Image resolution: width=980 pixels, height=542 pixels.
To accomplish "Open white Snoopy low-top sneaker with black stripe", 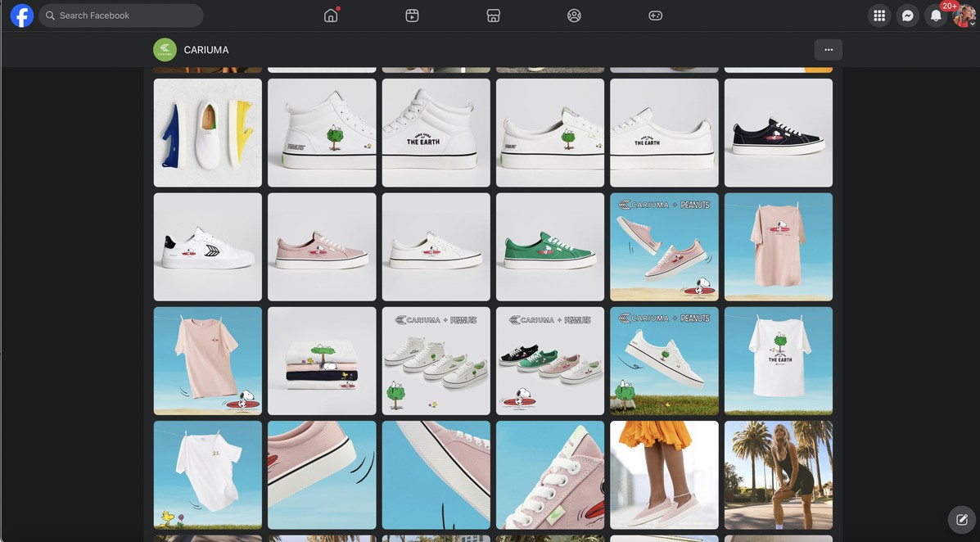I will click(x=436, y=247).
